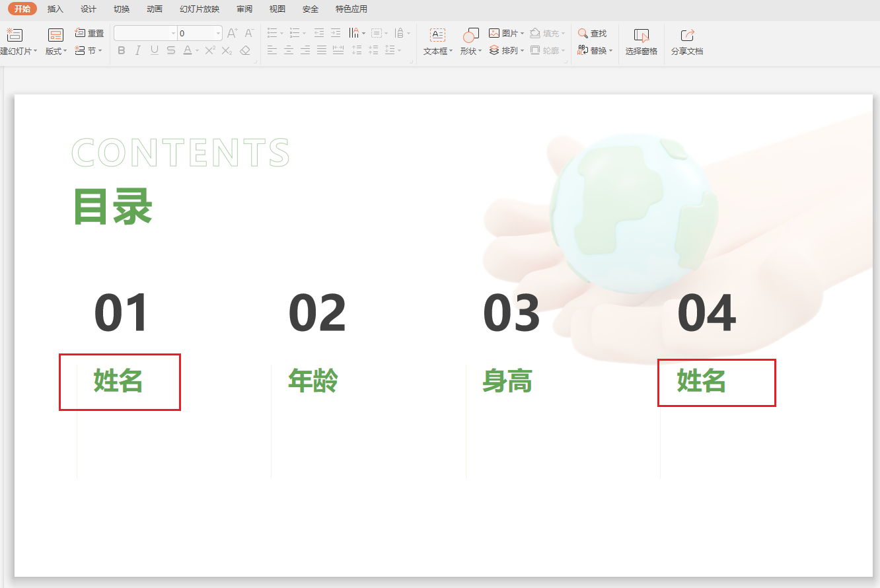Switch to the 插入 tab
Viewport: 880px width, 588px height.
tap(55, 9)
